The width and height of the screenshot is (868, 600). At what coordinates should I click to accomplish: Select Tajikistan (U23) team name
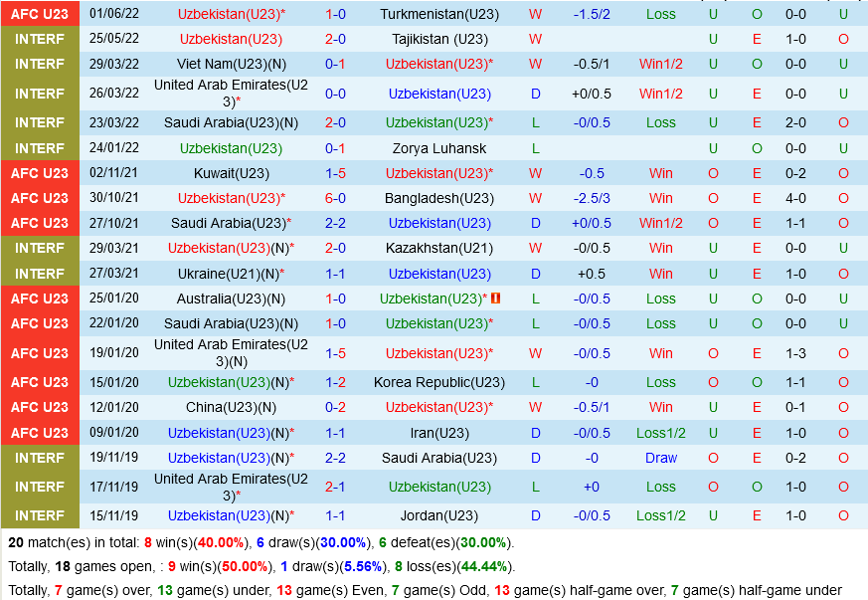tap(439, 40)
